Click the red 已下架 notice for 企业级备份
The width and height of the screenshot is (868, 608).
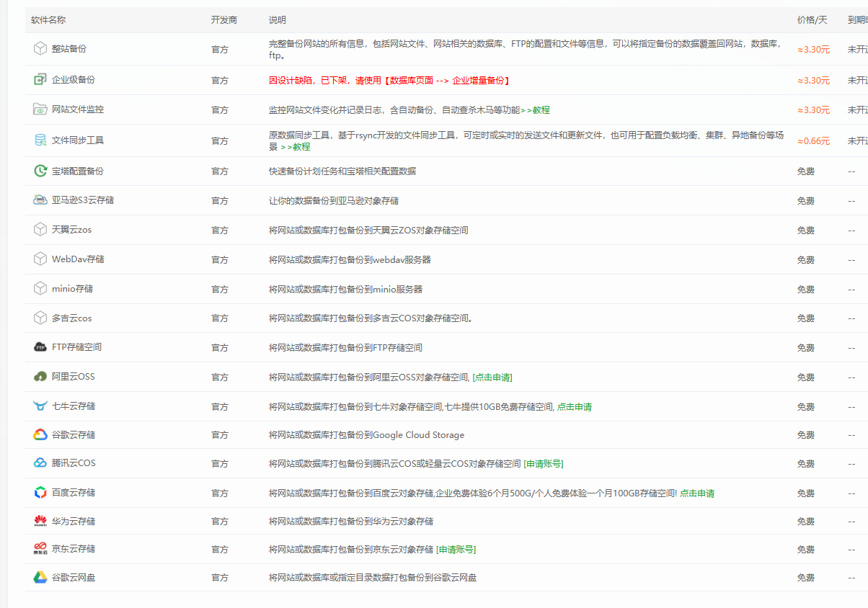coord(389,81)
